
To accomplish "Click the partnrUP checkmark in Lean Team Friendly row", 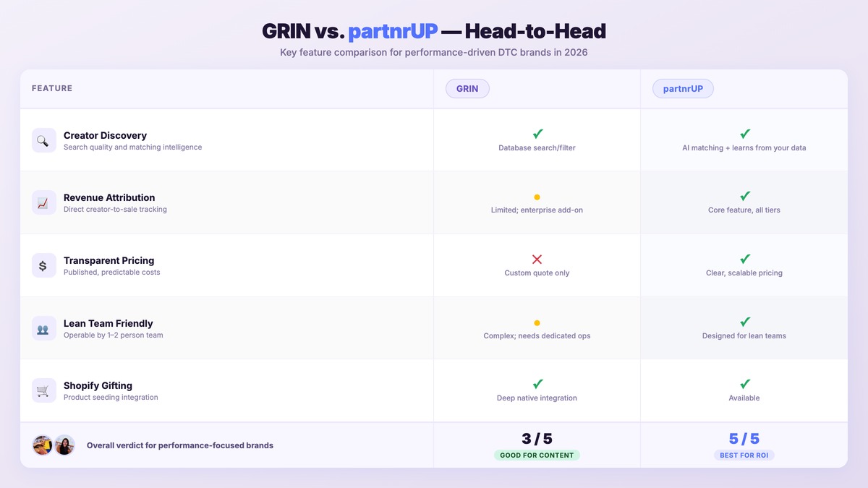I will click(x=744, y=322).
